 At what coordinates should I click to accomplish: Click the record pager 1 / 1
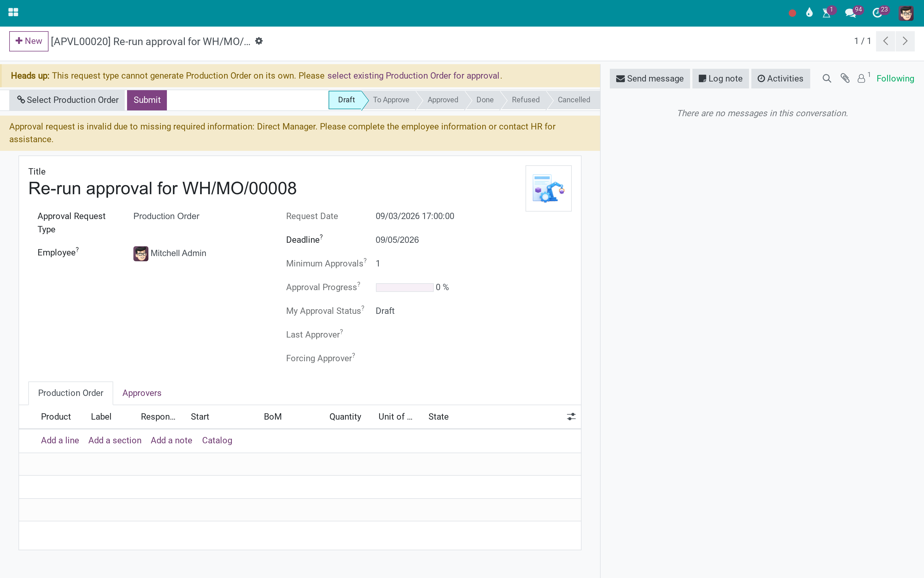click(x=862, y=41)
